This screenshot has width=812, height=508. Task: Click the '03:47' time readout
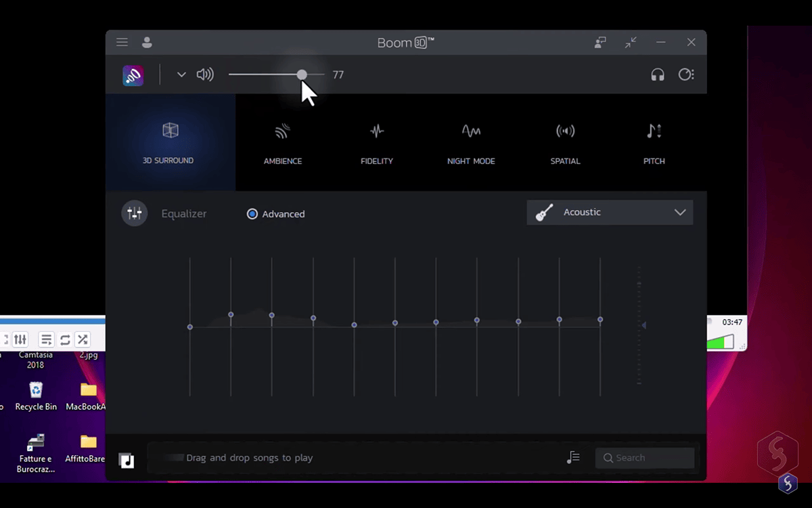[732, 322]
